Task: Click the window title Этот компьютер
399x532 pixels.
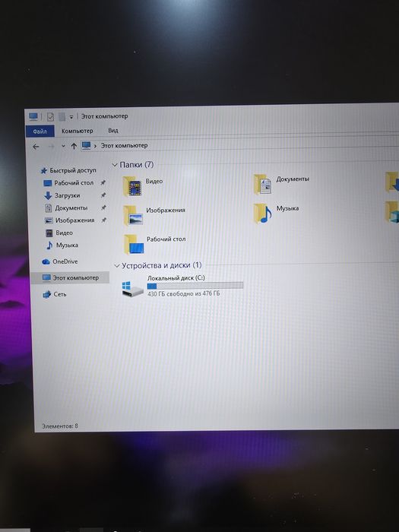Action: point(105,116)
